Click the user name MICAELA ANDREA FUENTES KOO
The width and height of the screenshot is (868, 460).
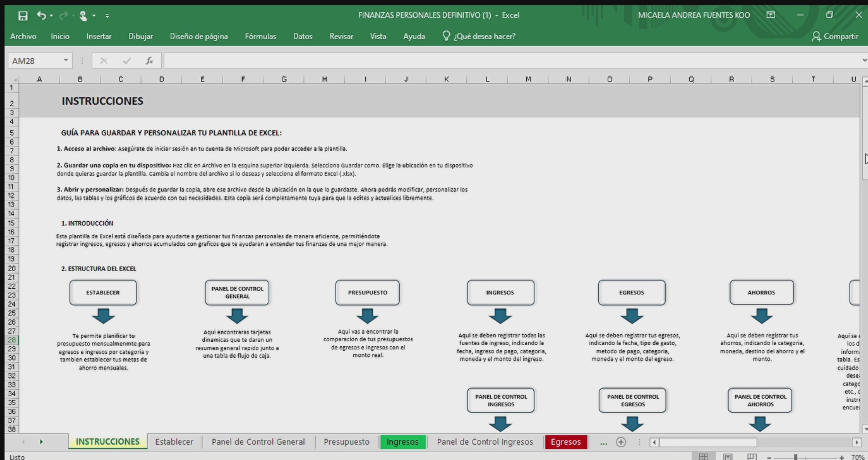[x=694, y=15]
